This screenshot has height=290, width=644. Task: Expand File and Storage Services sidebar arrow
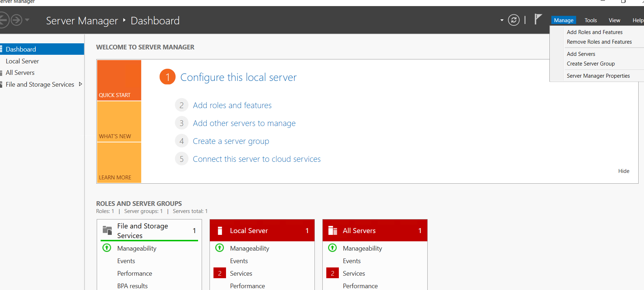pyautogui.click(x=80, y=84)
